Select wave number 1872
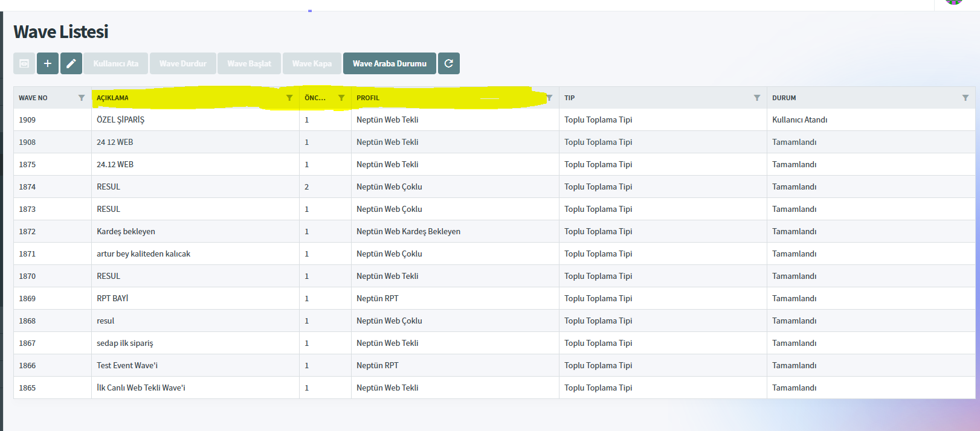This screenshot has height=431, width=980. (x=27, y=231)
